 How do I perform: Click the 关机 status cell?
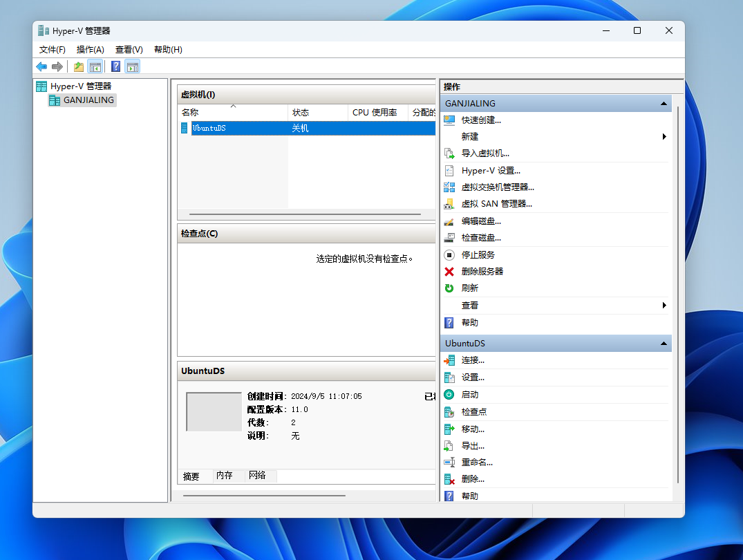pyautogui.click(x=301, y=128)
